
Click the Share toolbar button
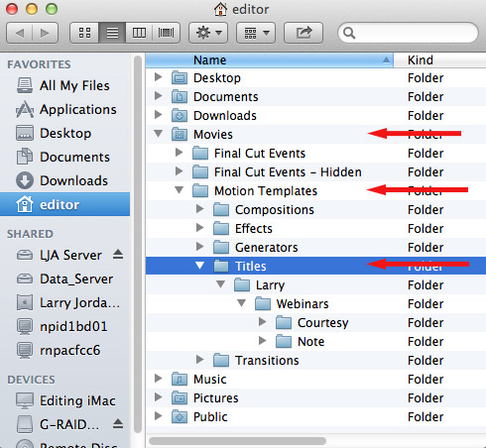tap(304, 33)
